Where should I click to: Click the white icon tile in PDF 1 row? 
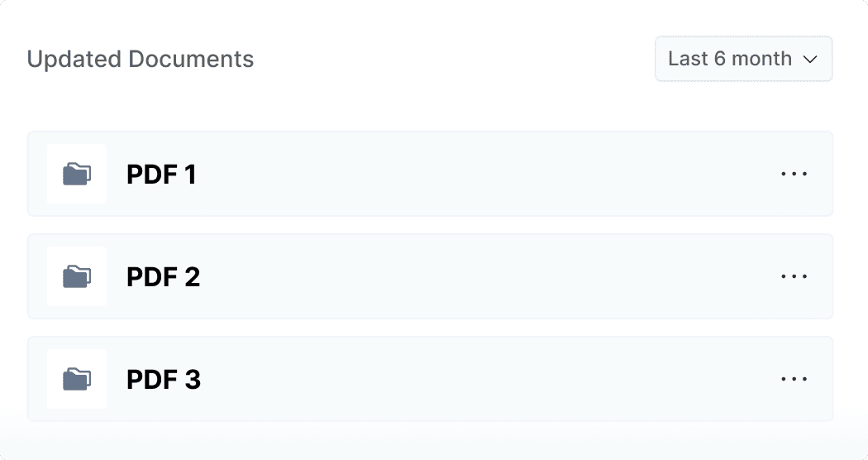click(58, 156)
